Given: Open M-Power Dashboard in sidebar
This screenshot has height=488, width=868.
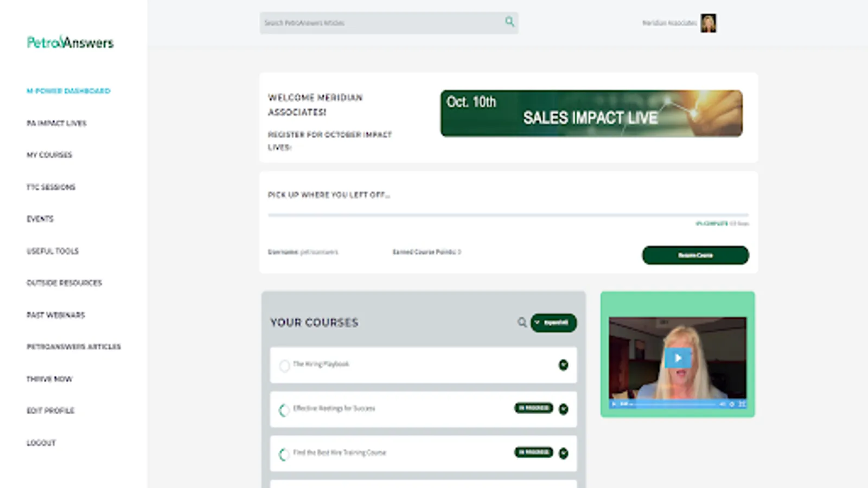Looking at the screenshot, I should pos(68,91).
